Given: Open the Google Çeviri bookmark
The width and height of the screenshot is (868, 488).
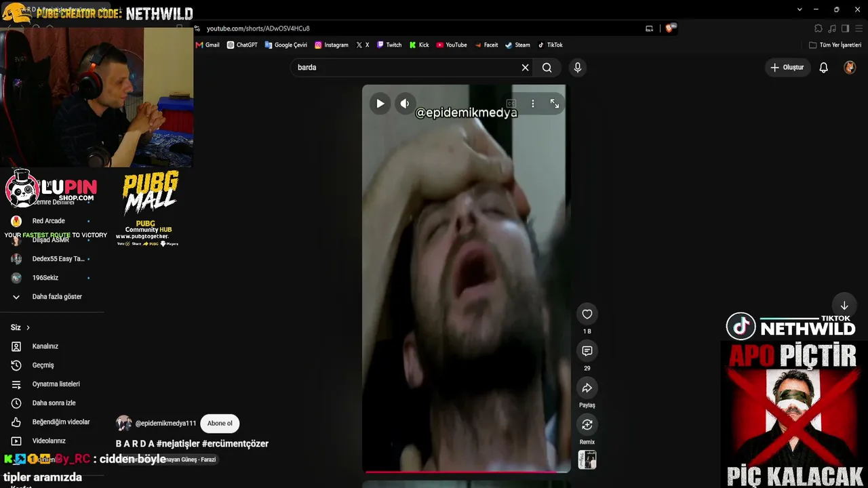Looking at the screenshot, I should [286, 45].
